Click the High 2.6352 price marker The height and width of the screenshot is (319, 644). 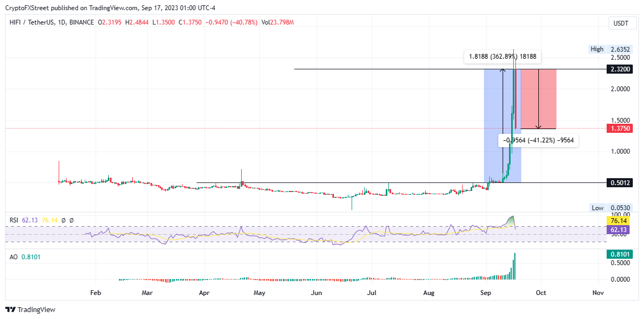611,49
